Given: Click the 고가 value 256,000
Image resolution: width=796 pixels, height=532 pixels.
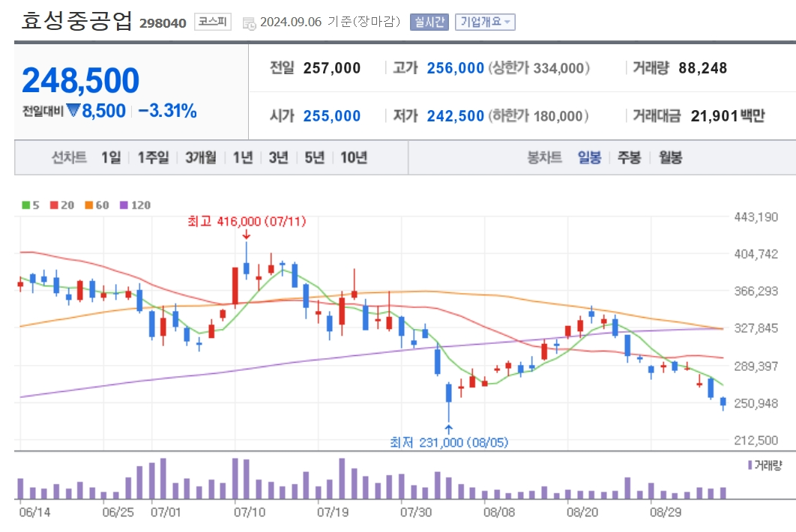Looking at the screenshot, I should pos(456,68).
